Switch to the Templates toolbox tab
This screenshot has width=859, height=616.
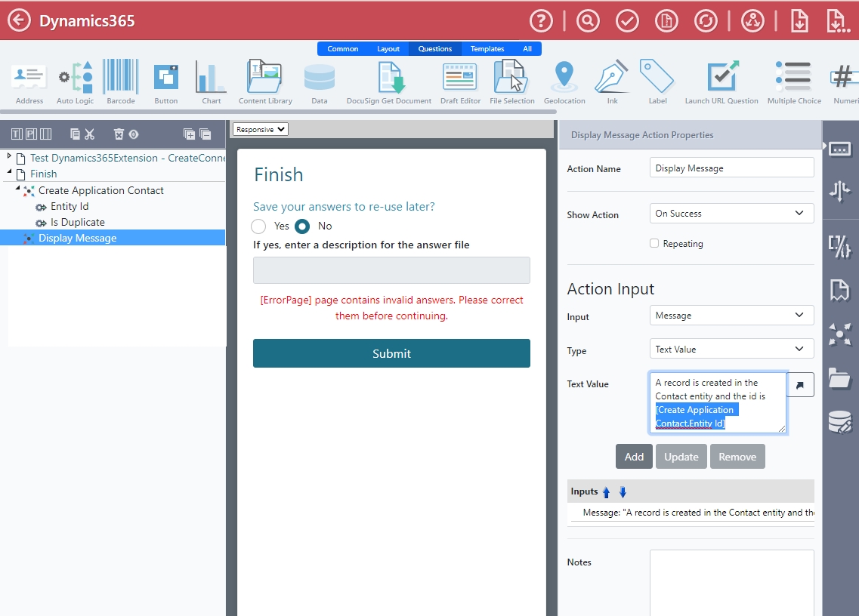487,49
